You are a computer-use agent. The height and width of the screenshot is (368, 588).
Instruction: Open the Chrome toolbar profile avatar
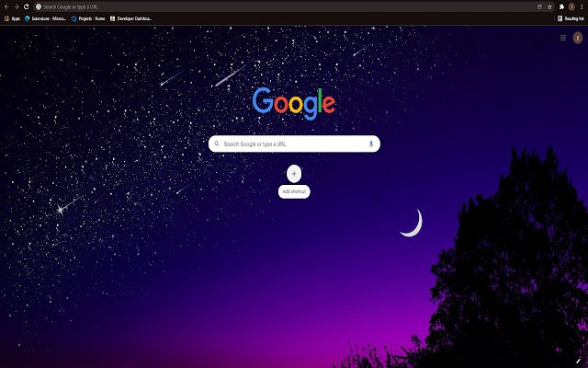tap(571, 6)
